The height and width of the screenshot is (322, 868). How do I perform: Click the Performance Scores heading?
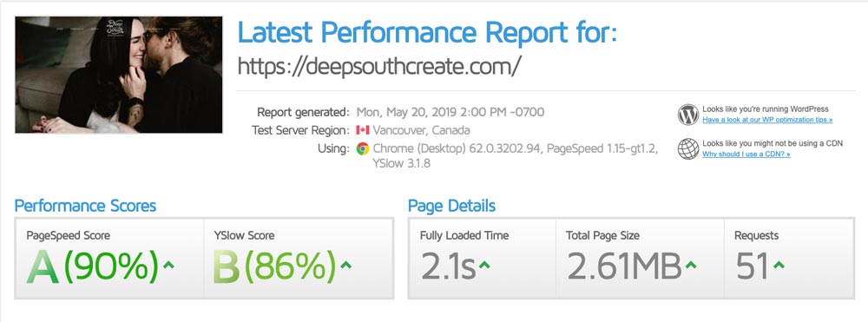point(85,206)
